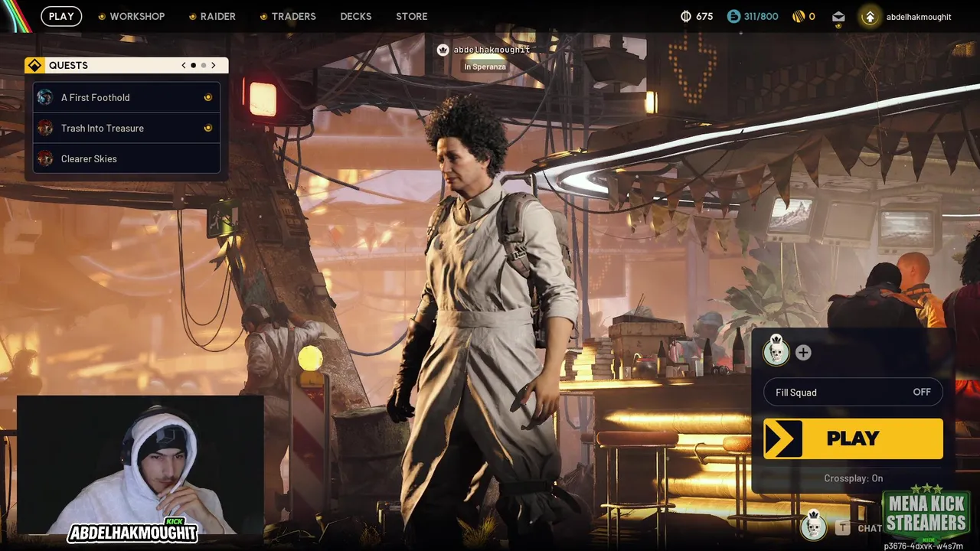Click skull avatar in the bottom bar
The height and width of the screenshot is (551, 980).
813,526
